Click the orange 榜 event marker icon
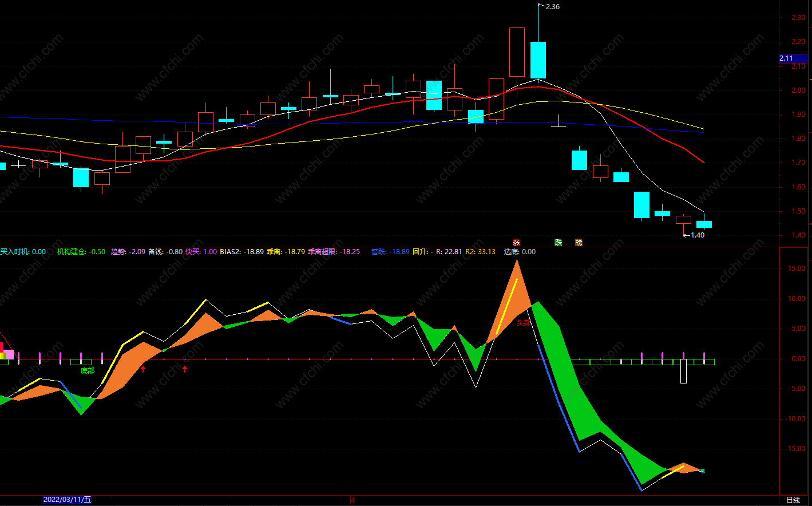This screenshot has width=812, height=506. pyautogui.click(x=579, y=243)
